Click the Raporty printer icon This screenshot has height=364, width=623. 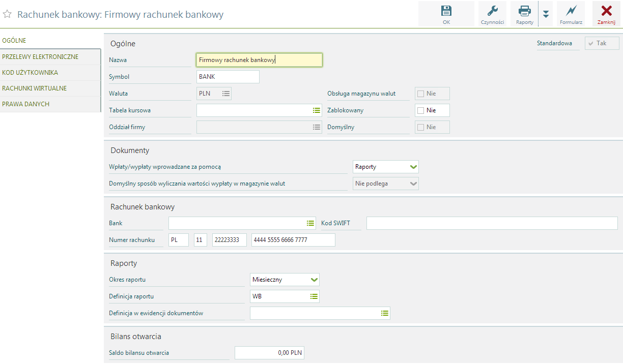click(x=524, y=11)
